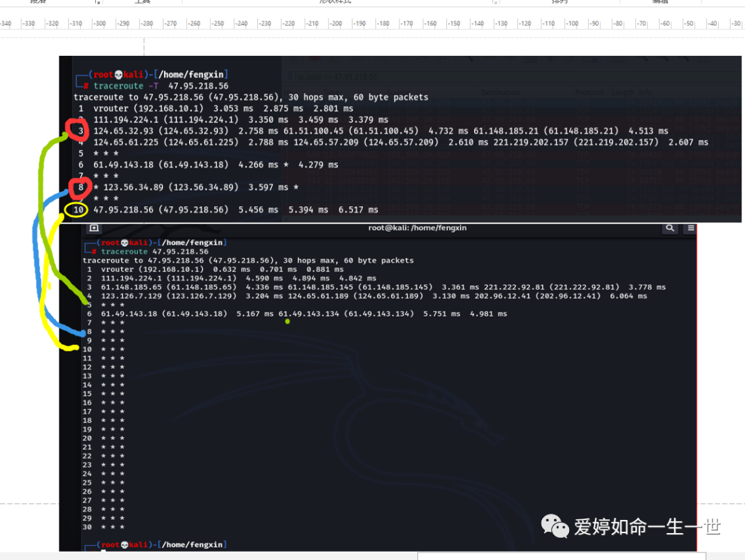The height and width of the screenshot is (560, 745).
Task: Select the hop 111.194.224.1 with 4.590 ms
Action: tap(231, 279)
